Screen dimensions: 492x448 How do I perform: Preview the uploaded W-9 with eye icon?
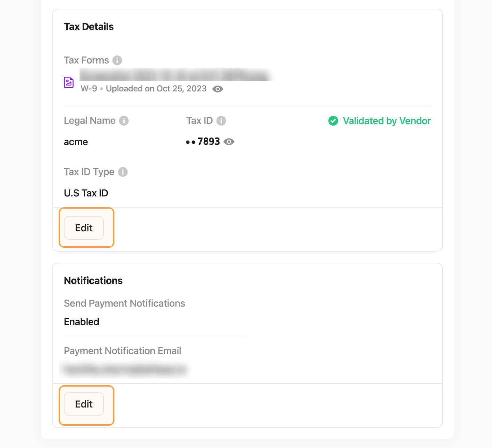coord(218,89)
